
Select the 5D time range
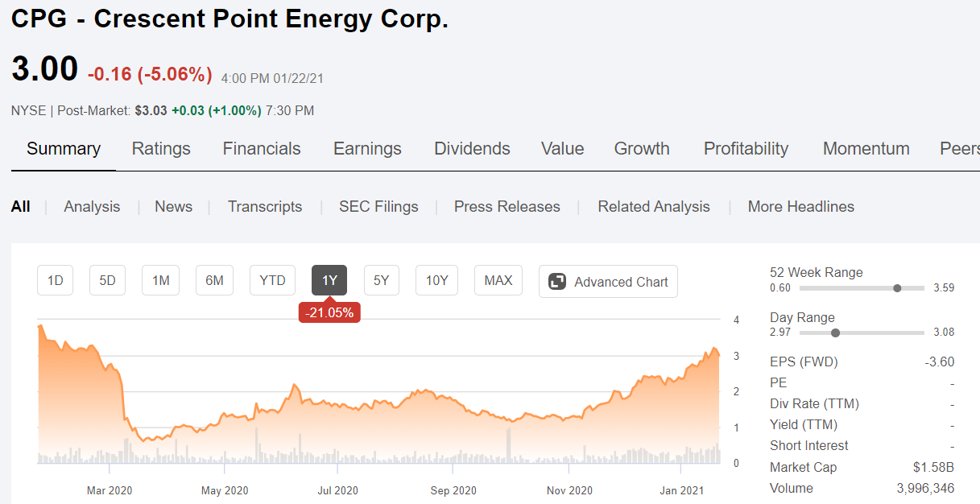pos(106,280)
